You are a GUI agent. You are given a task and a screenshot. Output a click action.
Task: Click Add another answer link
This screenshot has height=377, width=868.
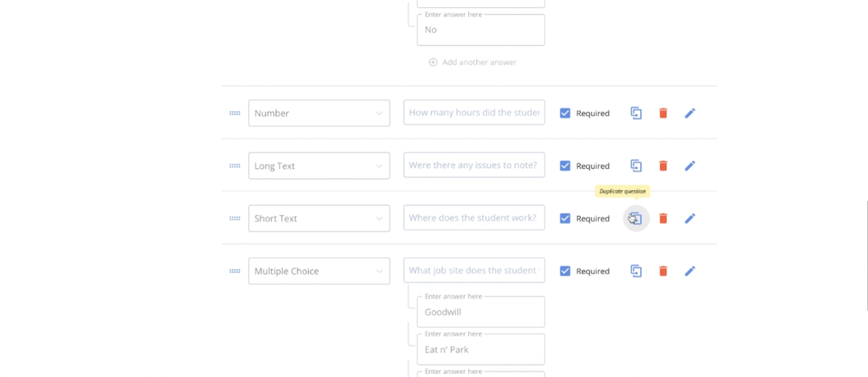473,62
